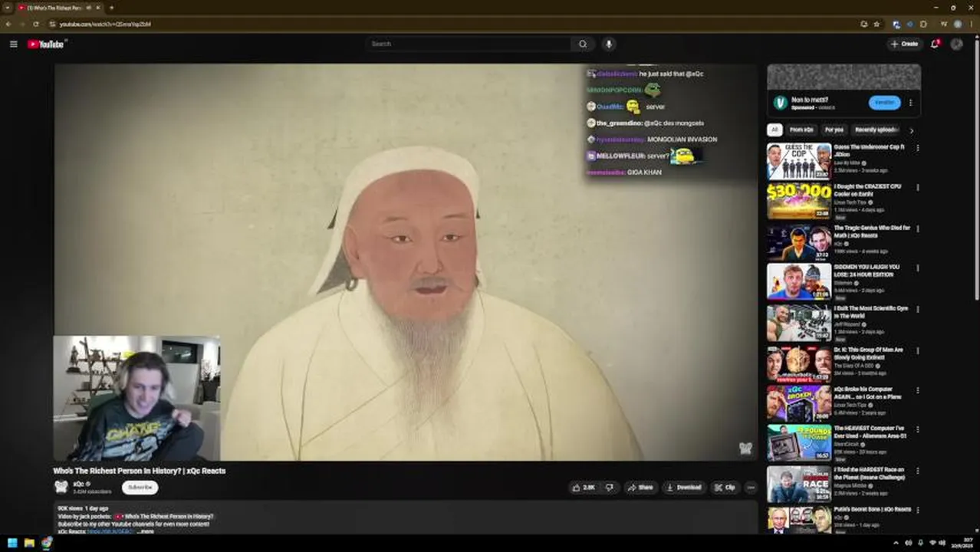Open Most Scientific Gym video title
The image size is (980, 552).
871,312
